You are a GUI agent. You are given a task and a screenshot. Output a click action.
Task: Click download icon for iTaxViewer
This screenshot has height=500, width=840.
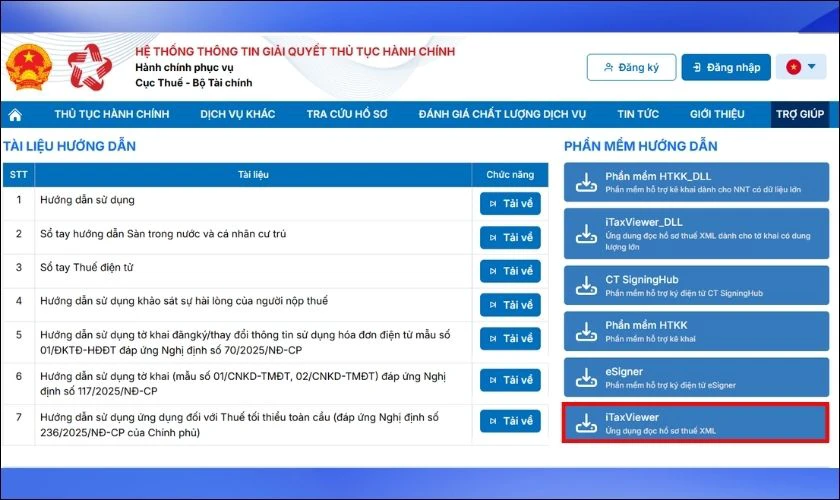pyautogui.click(x=586, y=423)
